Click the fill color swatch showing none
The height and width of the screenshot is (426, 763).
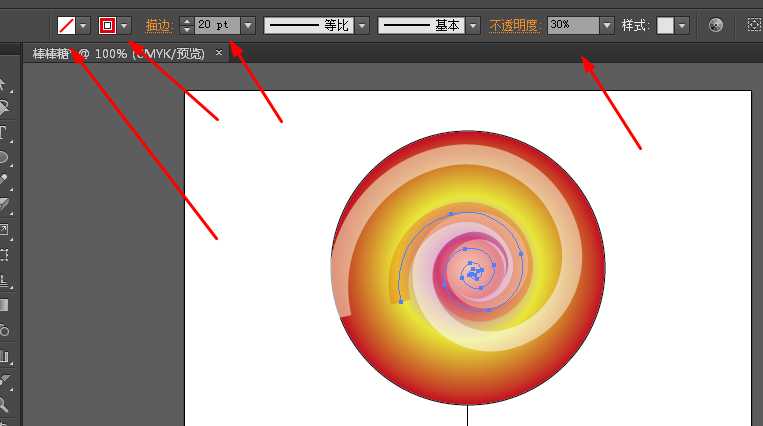[x=66, y=25]
